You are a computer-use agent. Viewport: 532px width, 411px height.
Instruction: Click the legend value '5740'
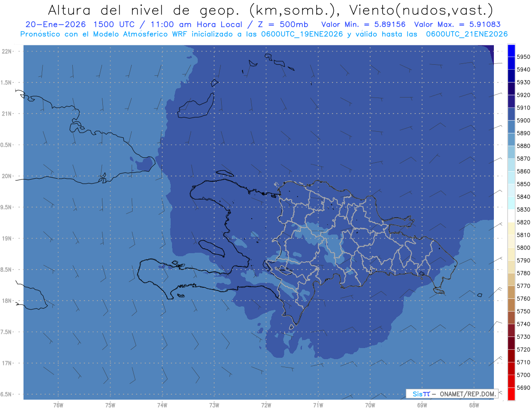pos(524,324)
